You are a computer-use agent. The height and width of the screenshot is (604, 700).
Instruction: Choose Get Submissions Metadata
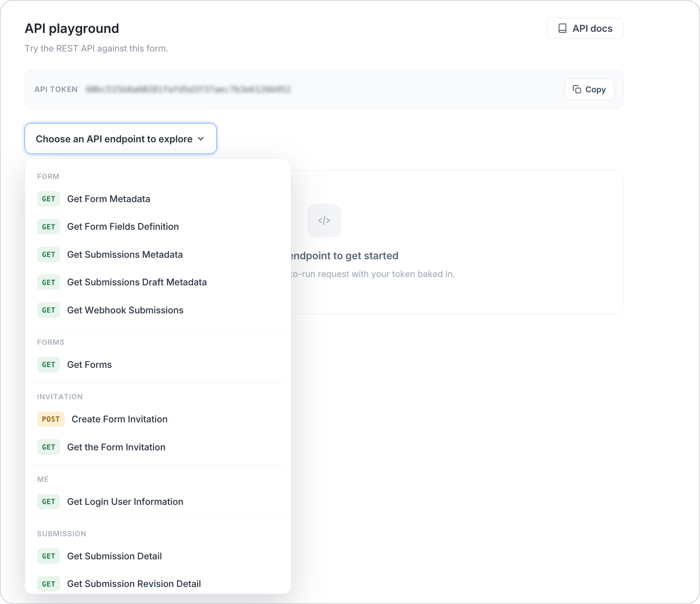click(158, 254)
